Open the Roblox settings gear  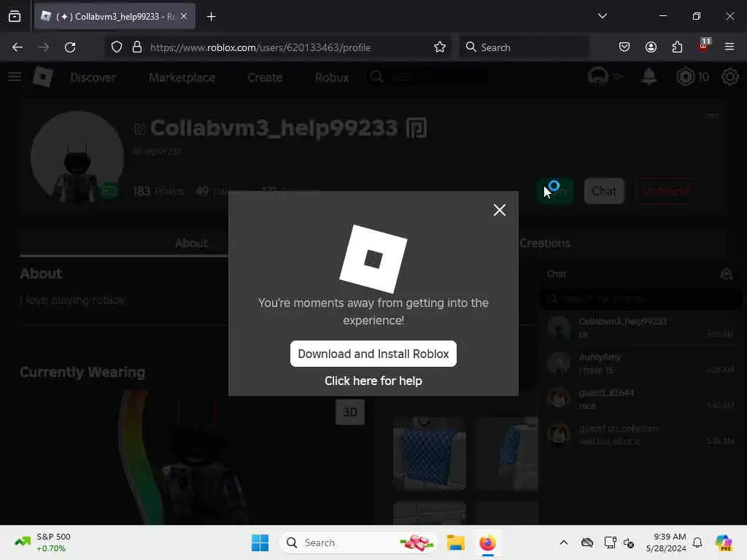729,77
